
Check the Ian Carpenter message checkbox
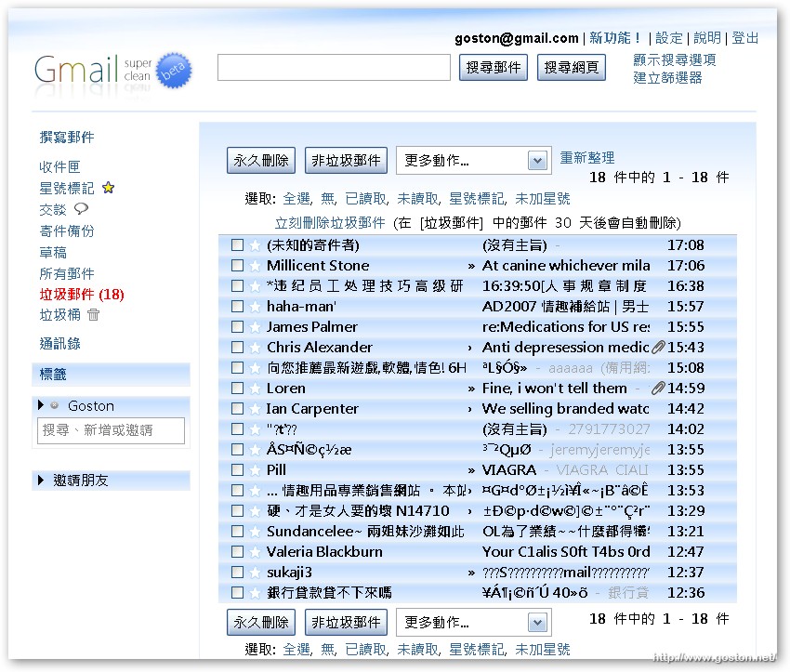point(237,409)
